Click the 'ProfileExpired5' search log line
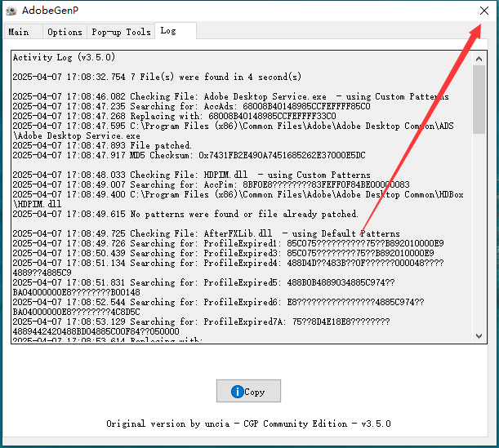 (x=203, y=287)
